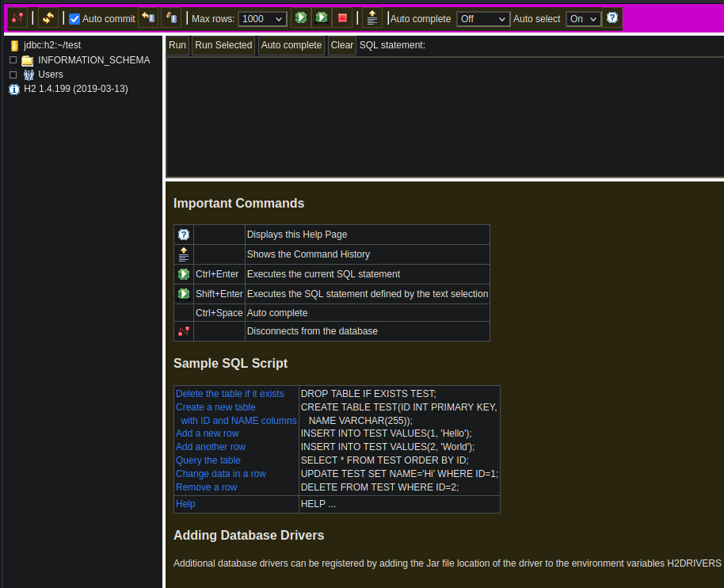Viewport: 724px width, 588px height.
Task: Open the Auto select dropdown
Action: pyautogui.click(x=582, y=19)
